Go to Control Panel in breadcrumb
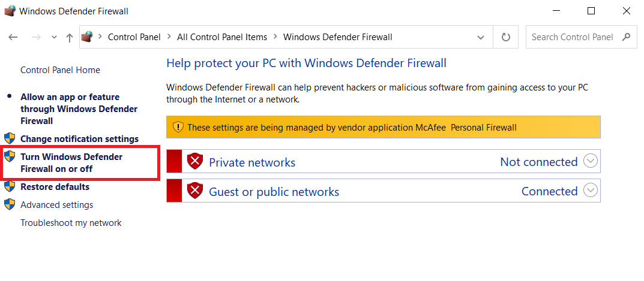644x281 pixels. click(x=134, y=37)
